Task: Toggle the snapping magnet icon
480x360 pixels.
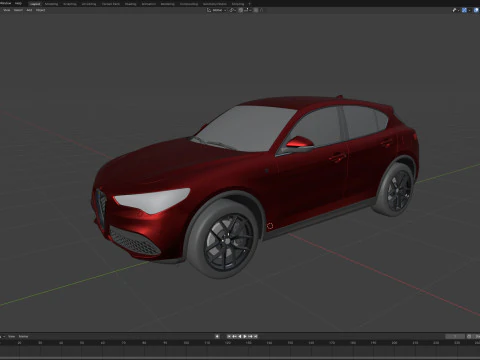Action: pos(240,10)
